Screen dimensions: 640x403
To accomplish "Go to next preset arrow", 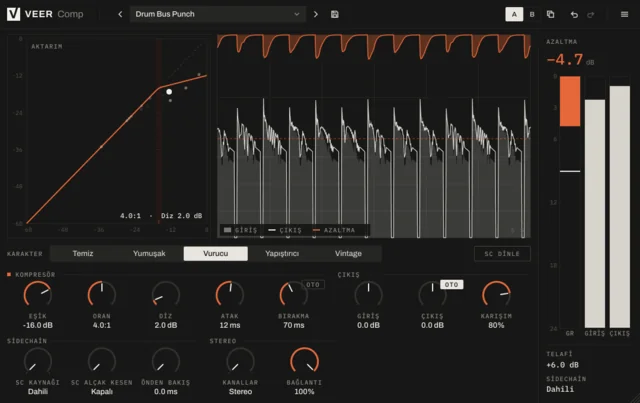I will point(316,14).
